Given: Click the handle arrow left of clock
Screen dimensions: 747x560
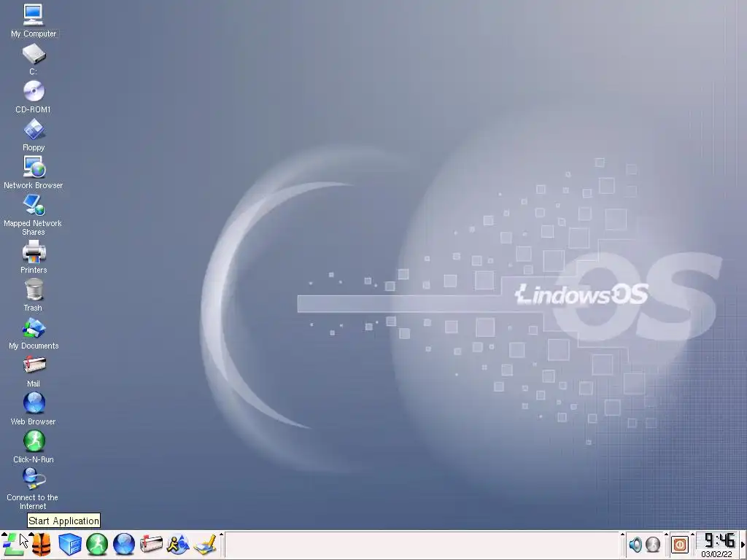Looking at the screenshot, I should 693,535.
